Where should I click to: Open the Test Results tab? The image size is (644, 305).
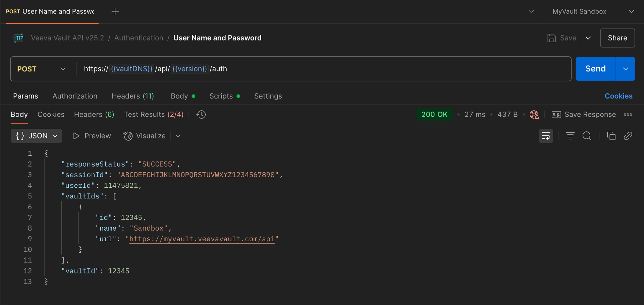[x=154, y=115]
